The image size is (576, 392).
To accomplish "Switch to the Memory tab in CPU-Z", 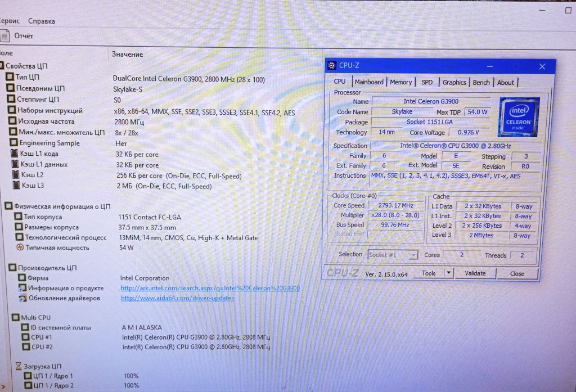I will 400,82.
